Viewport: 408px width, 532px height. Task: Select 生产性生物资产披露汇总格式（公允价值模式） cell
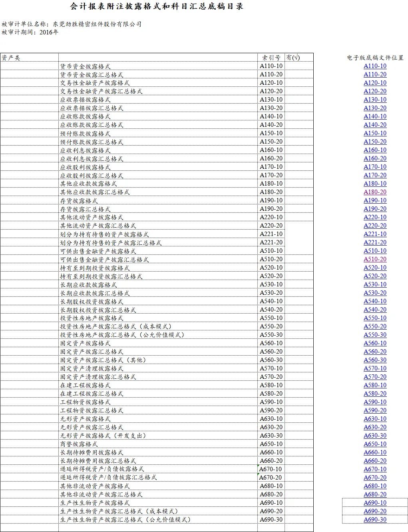[x=158, y=520]
